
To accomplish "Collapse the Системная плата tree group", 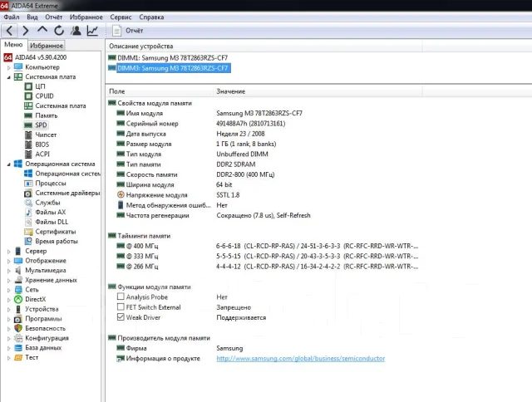I will [x=9, y=77].
